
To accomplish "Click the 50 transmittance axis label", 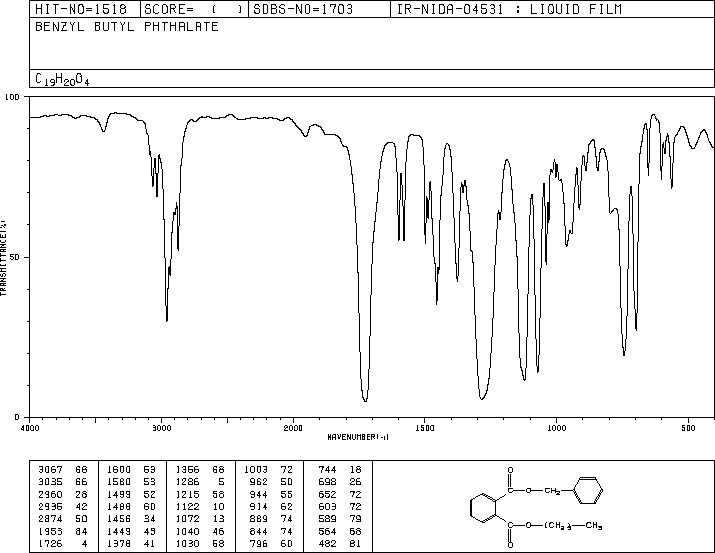I will 14,257.
